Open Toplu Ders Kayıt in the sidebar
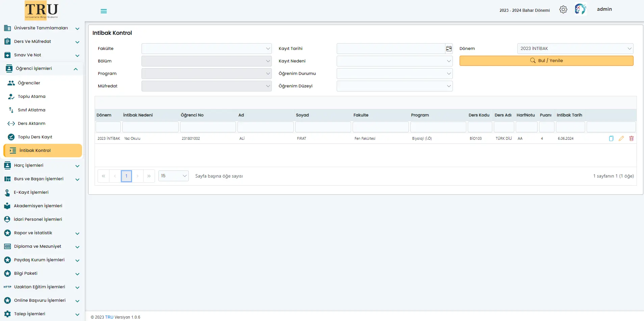 [x=35, y=137]
